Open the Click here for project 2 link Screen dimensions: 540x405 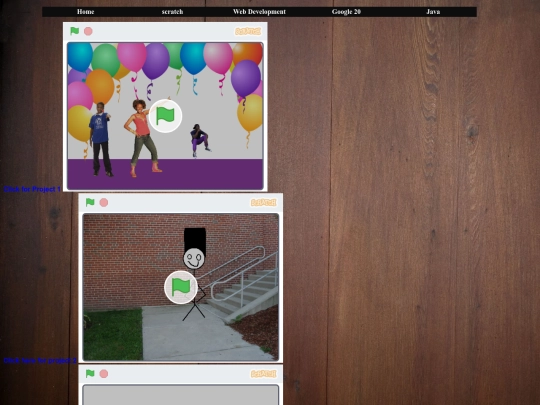40,361
